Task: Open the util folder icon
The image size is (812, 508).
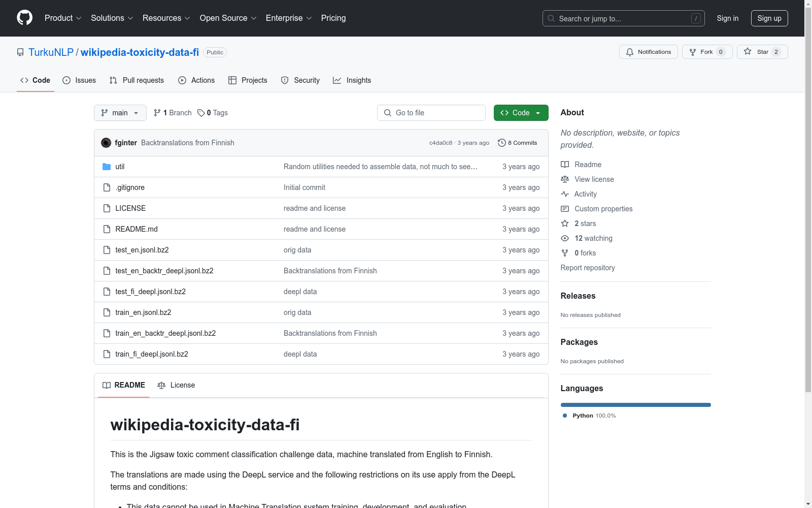Action: tap(107, 167)
